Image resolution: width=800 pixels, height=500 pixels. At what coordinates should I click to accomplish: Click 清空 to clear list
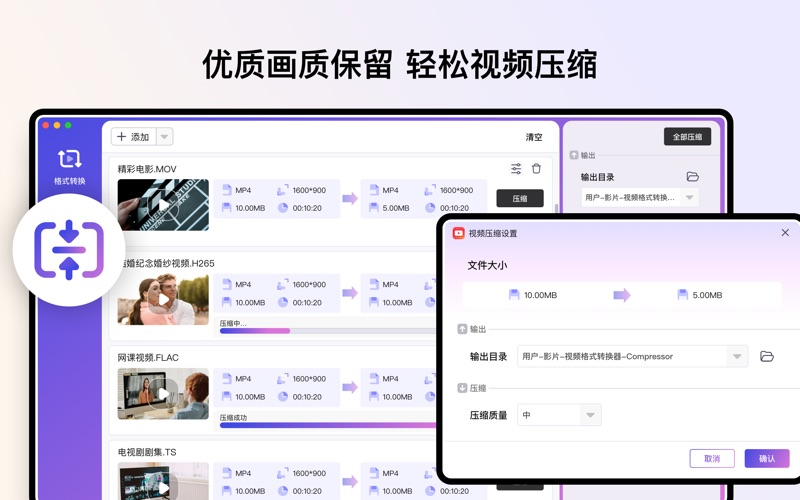[534, 137]
